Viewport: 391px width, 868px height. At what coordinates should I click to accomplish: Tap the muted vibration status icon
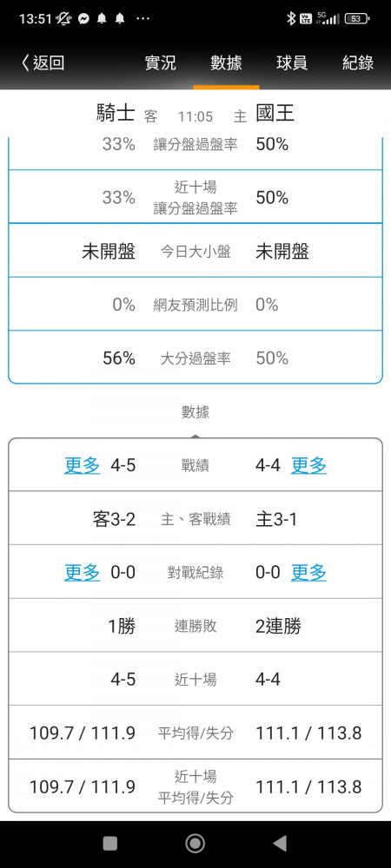64,19
